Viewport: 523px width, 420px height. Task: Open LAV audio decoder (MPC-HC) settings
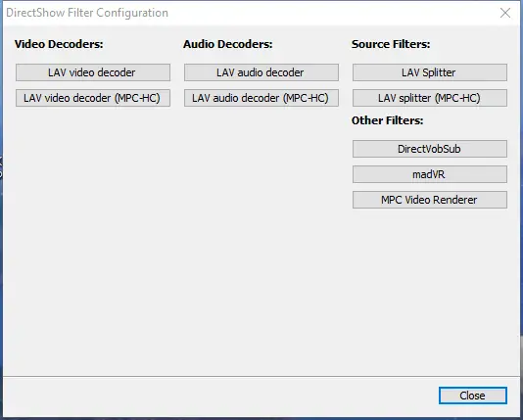point(261,98)
